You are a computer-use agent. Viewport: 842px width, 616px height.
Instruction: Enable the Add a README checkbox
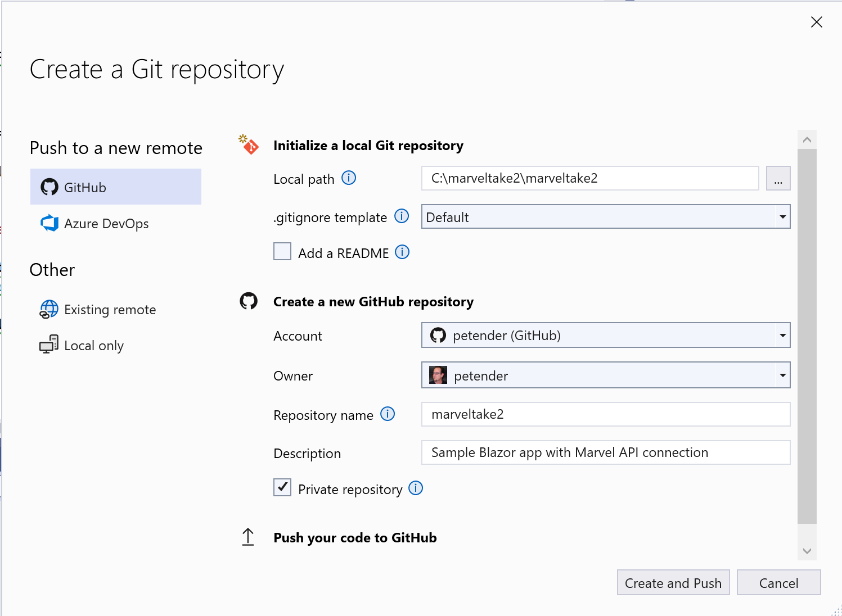point(282,251)
